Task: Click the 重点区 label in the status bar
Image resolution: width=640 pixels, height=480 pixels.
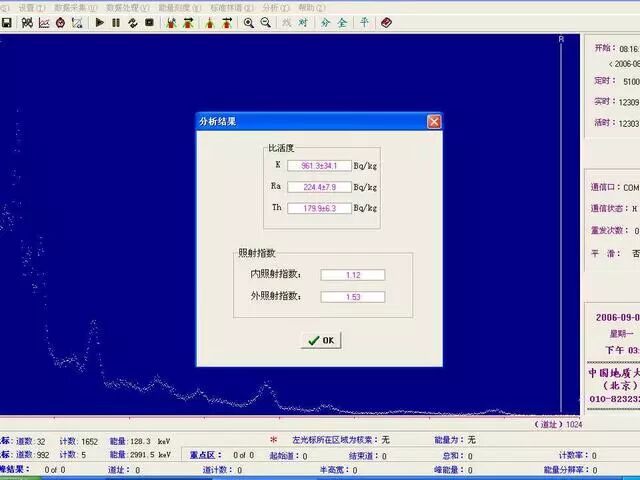Action: pos(206,455)
